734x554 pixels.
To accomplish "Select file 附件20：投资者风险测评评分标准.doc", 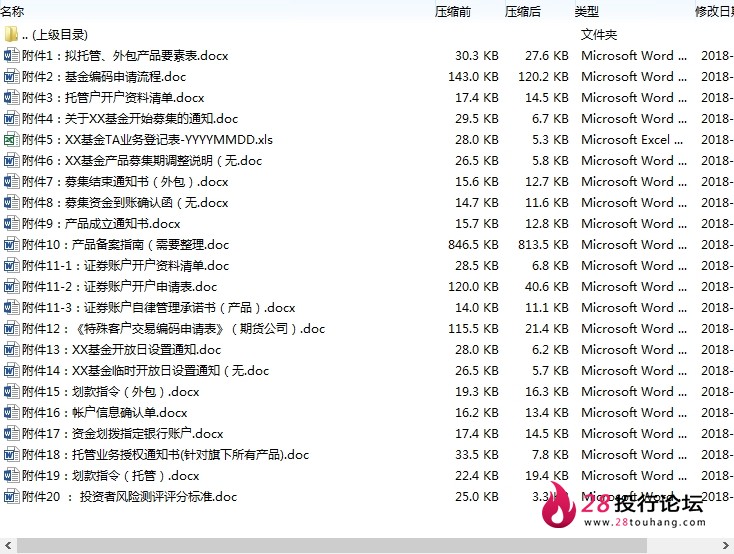I will (130, 497).
